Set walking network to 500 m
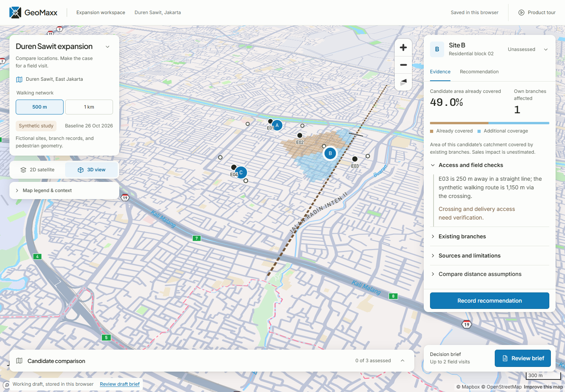This screenshot has height=392, width=565. point(40,107)
